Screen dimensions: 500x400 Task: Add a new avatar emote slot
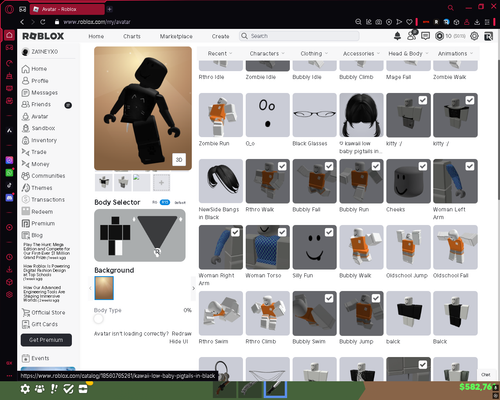tap(161, 183)
